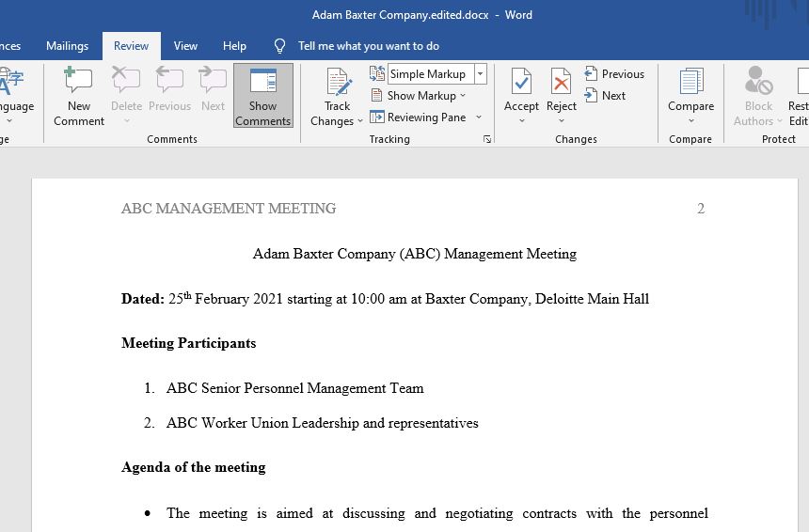809x532 pixels.
Task: Click the bullet text starting The meeting is aimed
Action: [437, 513]
